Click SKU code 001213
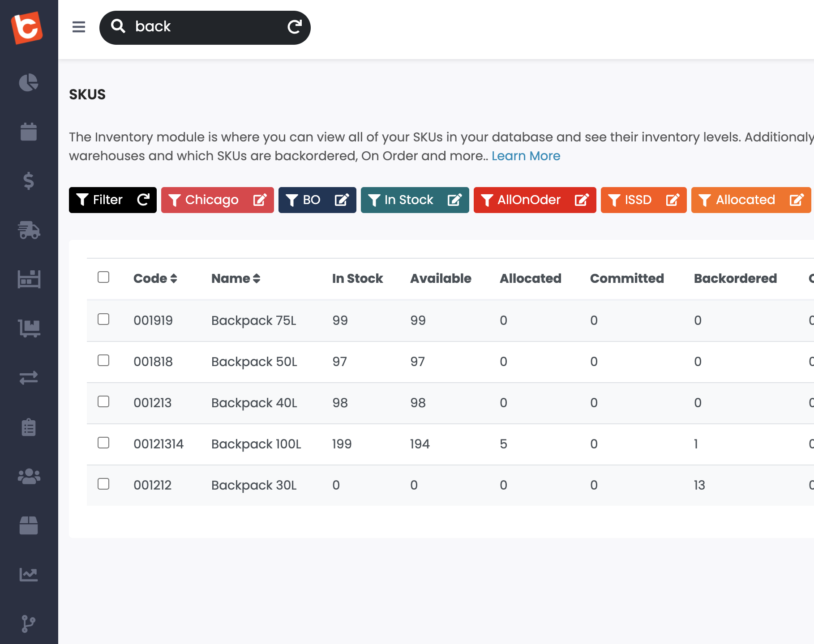The image size is (814, 644). pos(153,403)
